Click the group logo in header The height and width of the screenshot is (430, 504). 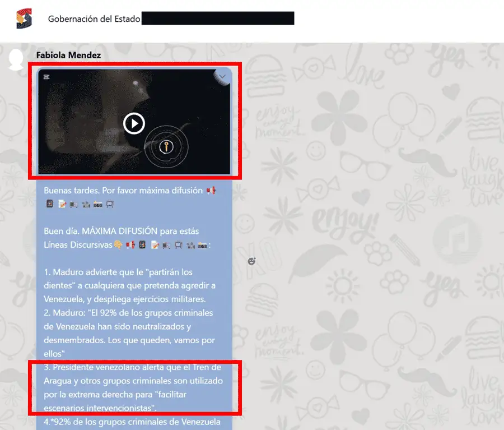[24, 19]
